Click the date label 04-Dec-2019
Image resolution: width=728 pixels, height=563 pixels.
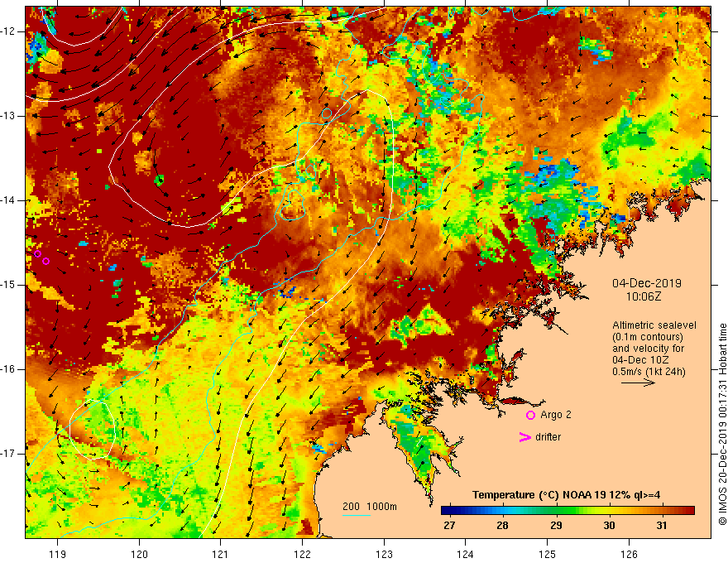coord(647,283)
